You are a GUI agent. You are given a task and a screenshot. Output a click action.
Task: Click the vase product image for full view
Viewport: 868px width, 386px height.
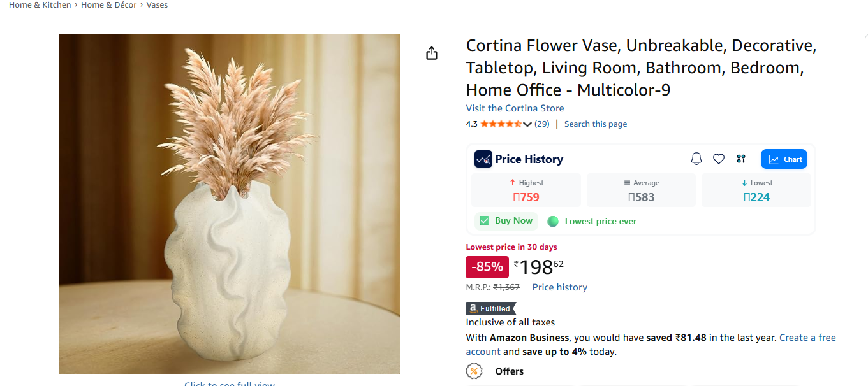(230, 204)
